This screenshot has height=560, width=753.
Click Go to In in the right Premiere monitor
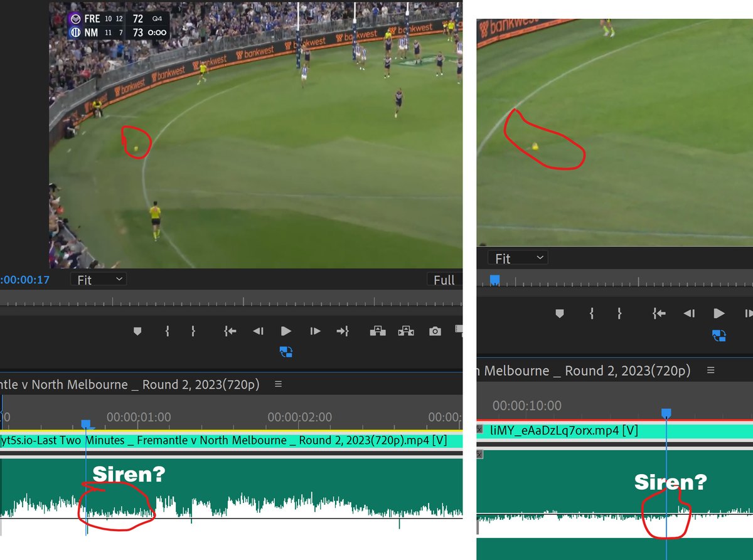[658, 313]
